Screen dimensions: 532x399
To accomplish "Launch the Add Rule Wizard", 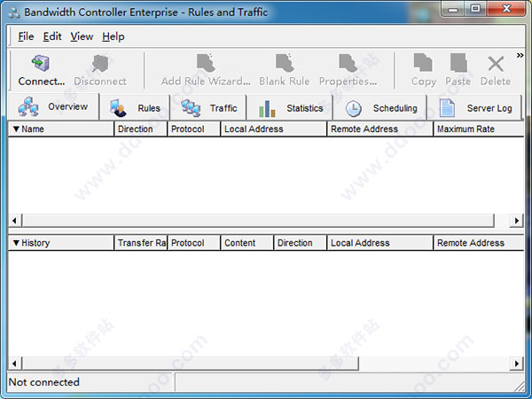I will click(x=206, y=70).
